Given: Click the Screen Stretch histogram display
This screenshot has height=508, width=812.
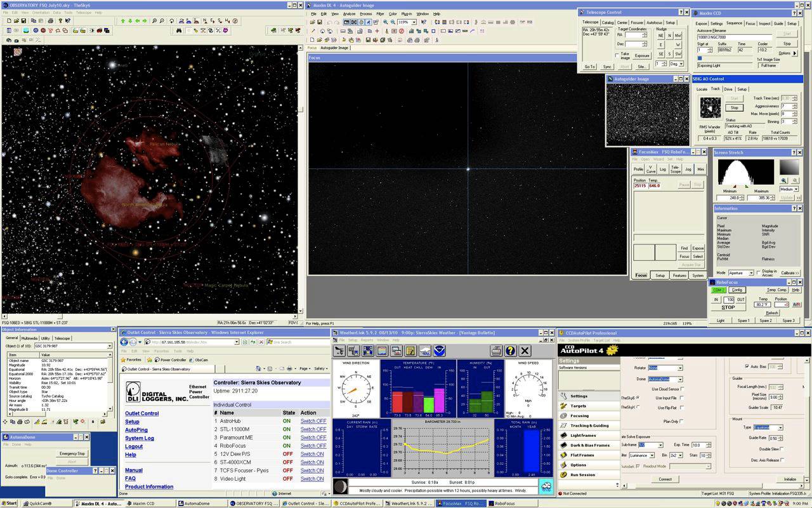Looking at the screenshot, I should [745, 171].
